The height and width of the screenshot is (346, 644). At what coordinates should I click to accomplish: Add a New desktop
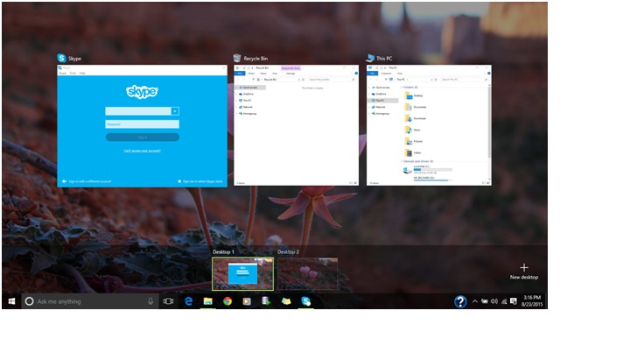(523, 272)
